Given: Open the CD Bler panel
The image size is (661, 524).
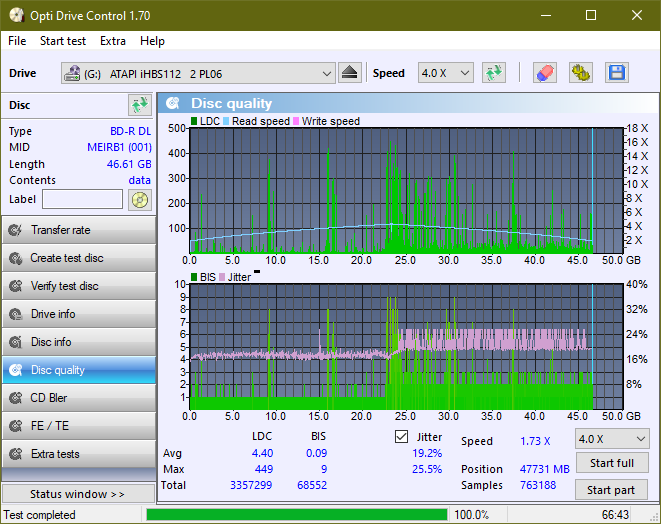Looking at the screenshot, I should 79,398.
